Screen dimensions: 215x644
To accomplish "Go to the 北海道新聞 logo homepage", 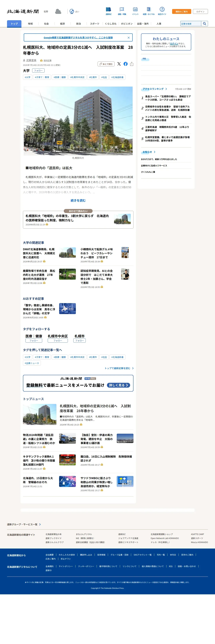I will pos(23,12).
